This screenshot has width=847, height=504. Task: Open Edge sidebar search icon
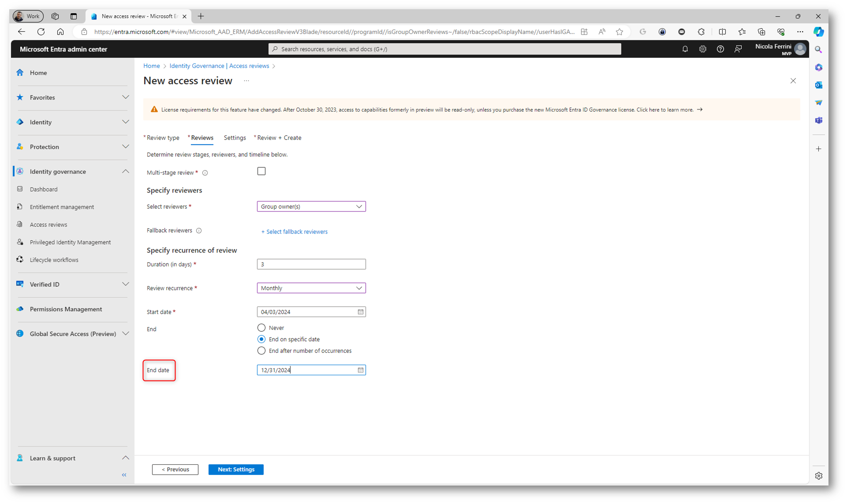[x=818, y=50]
